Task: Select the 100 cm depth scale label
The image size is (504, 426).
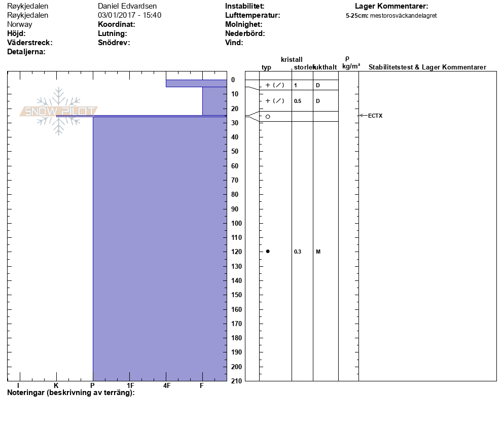Action: click(236, 224)
